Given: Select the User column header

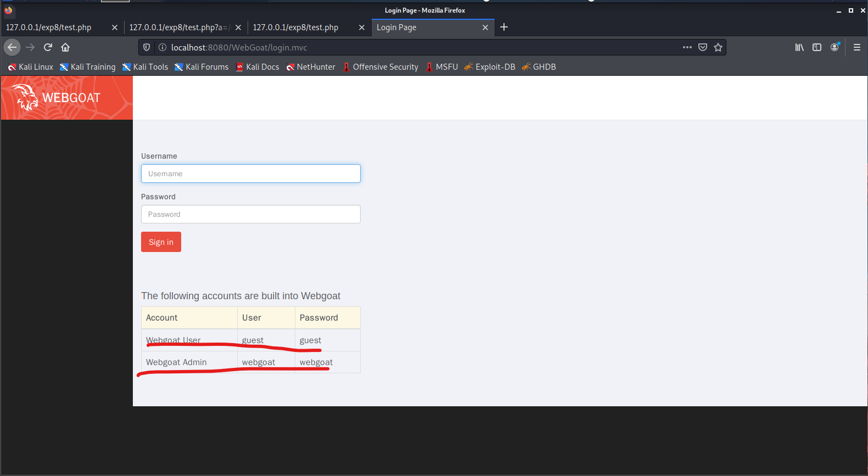Looking at the screenshot, I should pos(266,318).
